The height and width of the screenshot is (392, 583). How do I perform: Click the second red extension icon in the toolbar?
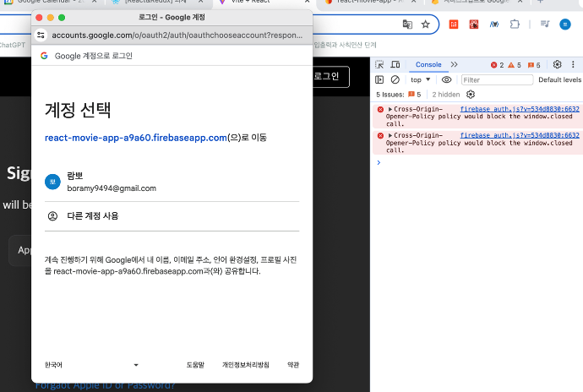(x=474, y=24)
